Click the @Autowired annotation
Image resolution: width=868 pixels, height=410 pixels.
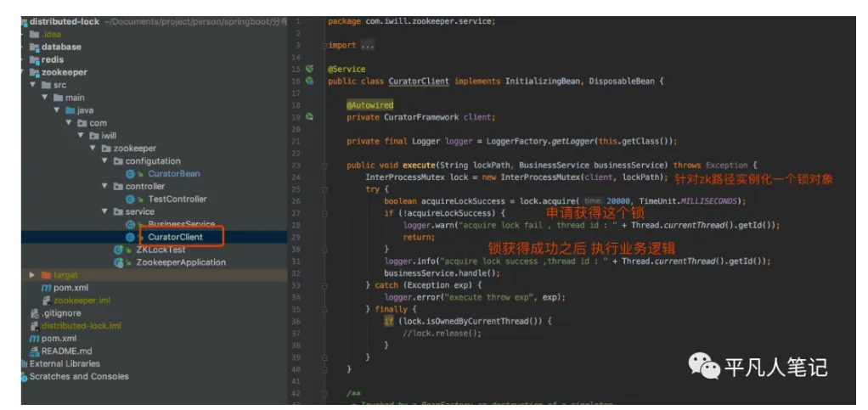click(369, 105)
